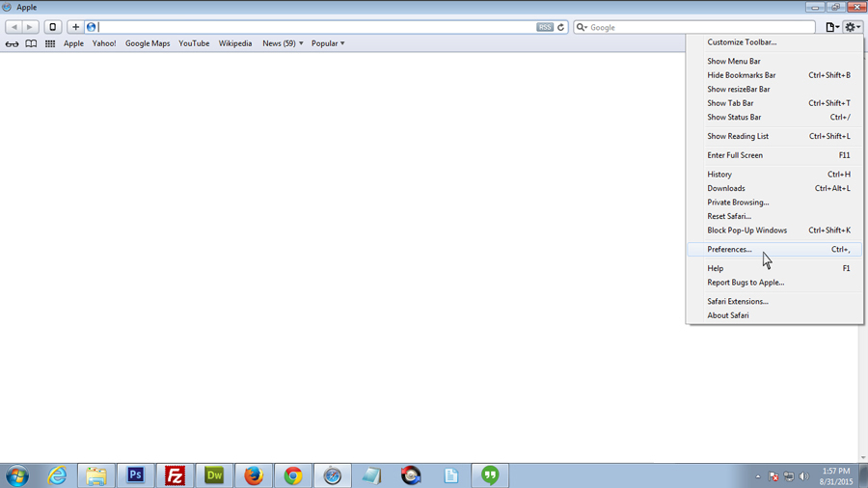The image size is (868, 488).
Task: Choose Private Browsing... entry
Action: (774, 202)
